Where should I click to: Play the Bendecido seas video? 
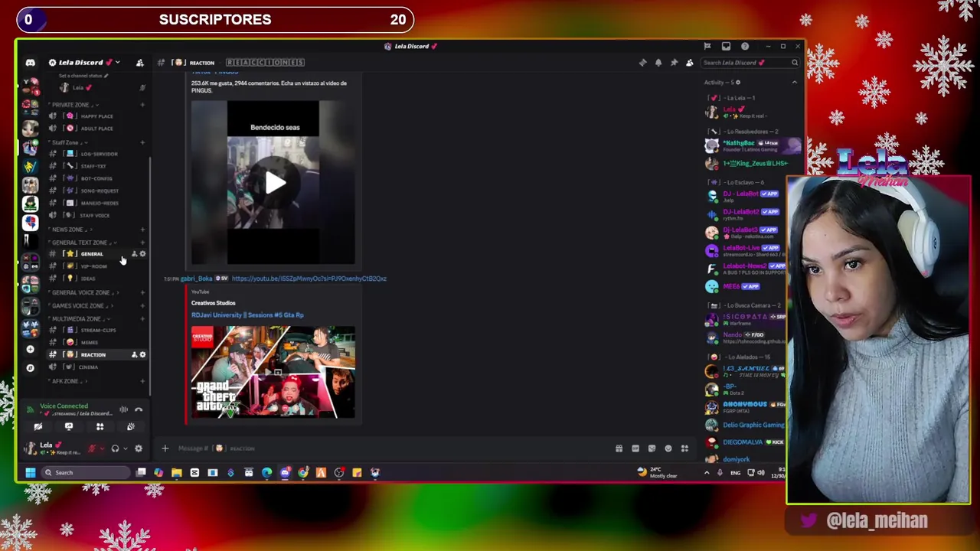275,182
